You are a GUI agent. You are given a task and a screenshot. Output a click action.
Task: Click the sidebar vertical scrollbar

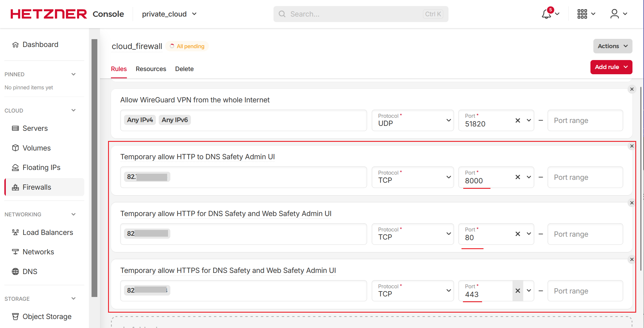(x=94, y=168)
